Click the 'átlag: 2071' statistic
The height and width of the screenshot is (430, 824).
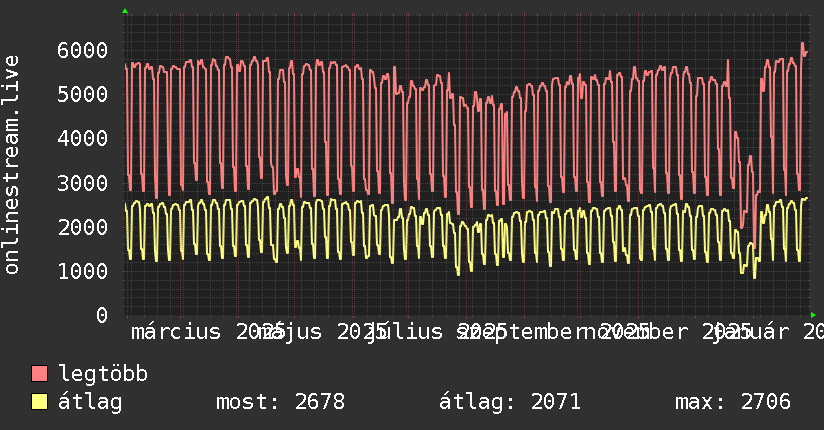[510, 402]
